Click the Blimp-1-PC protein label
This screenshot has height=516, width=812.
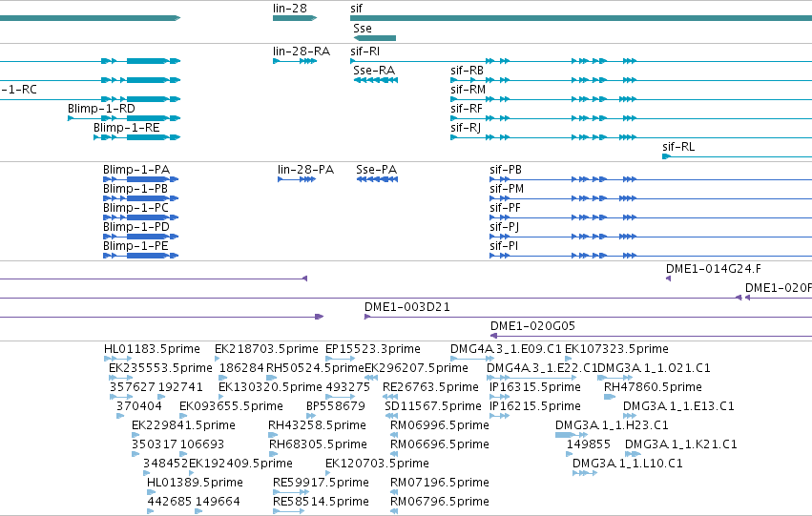(x=135, y=208)
